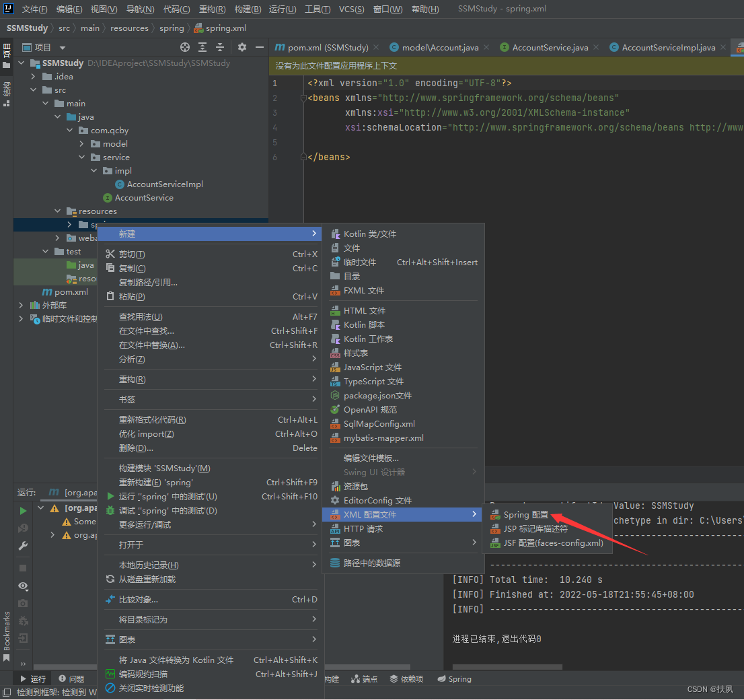The width and height of the screenshot is (744, 700).
Task: Choose TypeScript 文件 in the new submenu
Action: 404,382
